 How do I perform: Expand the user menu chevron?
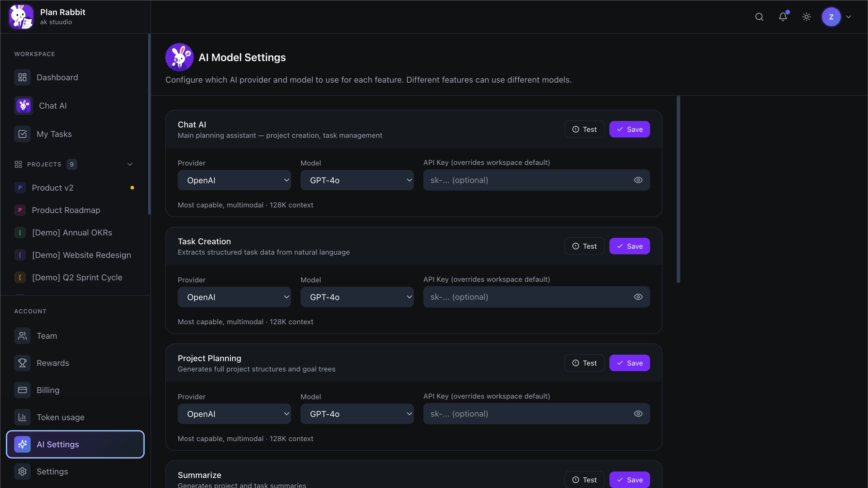coord(849,17)
